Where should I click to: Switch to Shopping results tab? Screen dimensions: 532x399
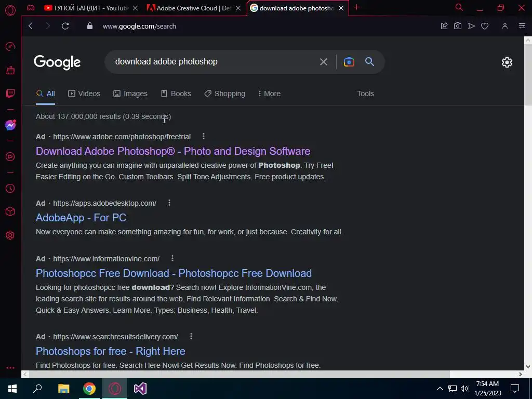coord(224,94)
